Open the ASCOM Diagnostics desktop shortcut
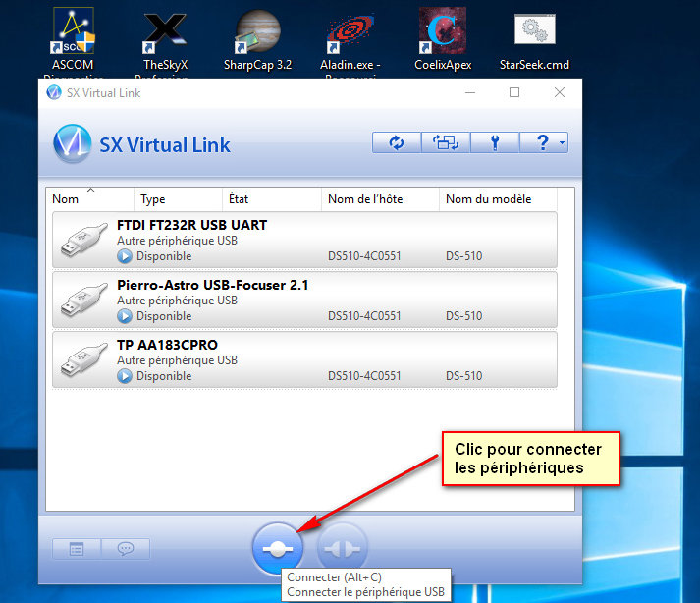The image size is (700, 603). (74, 42)
